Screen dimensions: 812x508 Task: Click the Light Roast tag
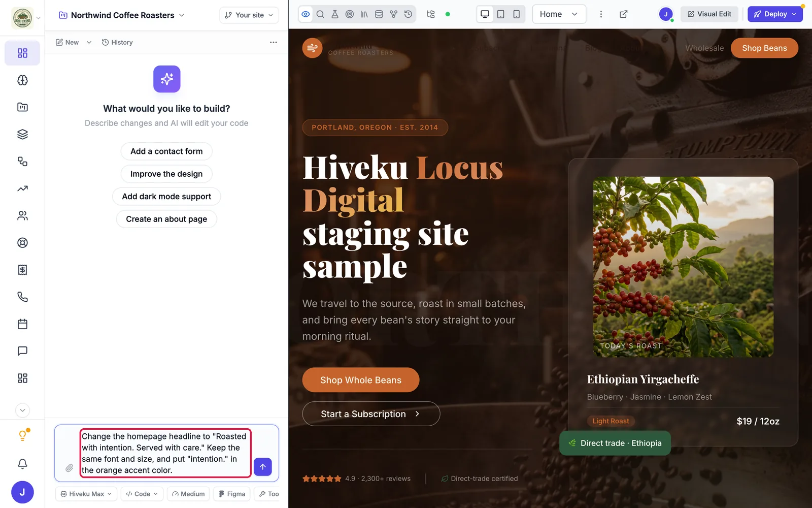coord(611,421)
